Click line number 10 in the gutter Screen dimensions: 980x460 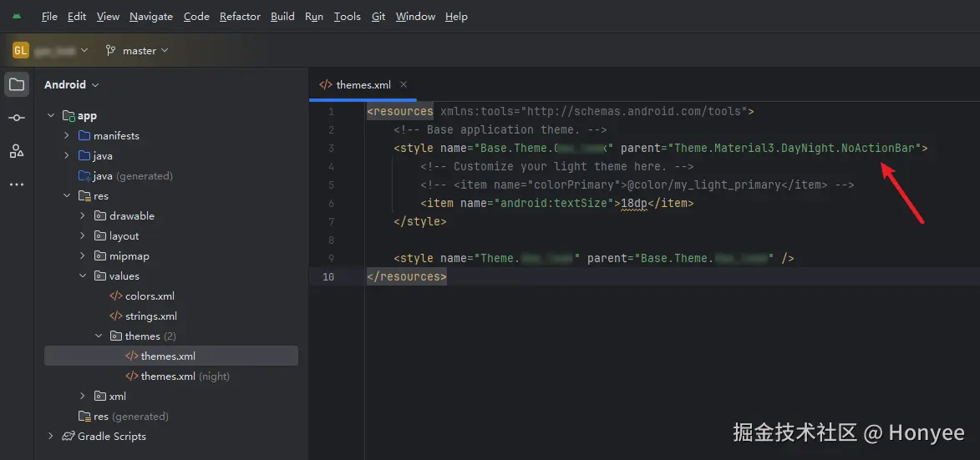tap(328, 276)
